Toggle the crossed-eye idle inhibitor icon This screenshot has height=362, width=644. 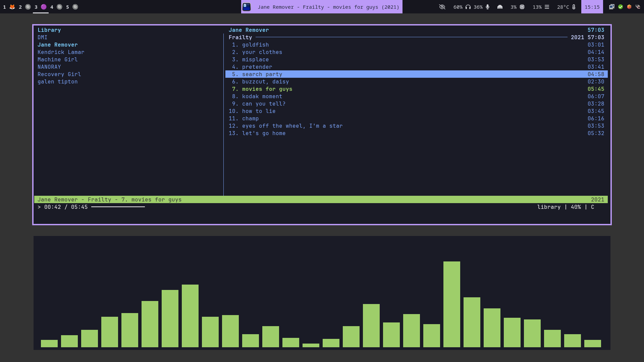(x=442, y=7)
